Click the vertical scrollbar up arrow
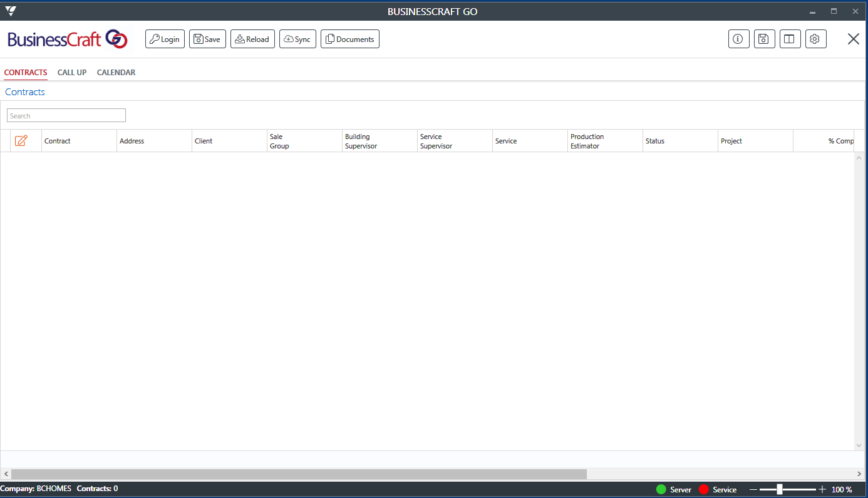This screenshot has width=868, height=498. 859,157
